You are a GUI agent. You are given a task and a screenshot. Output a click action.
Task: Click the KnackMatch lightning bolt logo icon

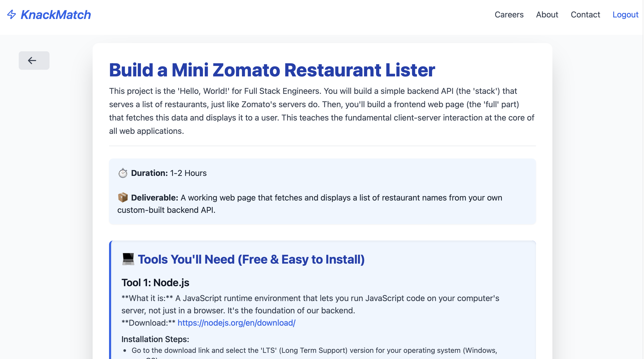(12, 15)
